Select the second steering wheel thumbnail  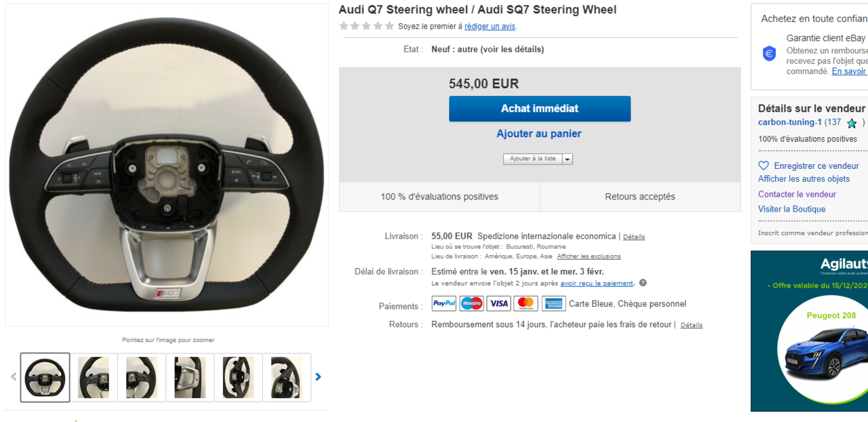click(94, 377)
